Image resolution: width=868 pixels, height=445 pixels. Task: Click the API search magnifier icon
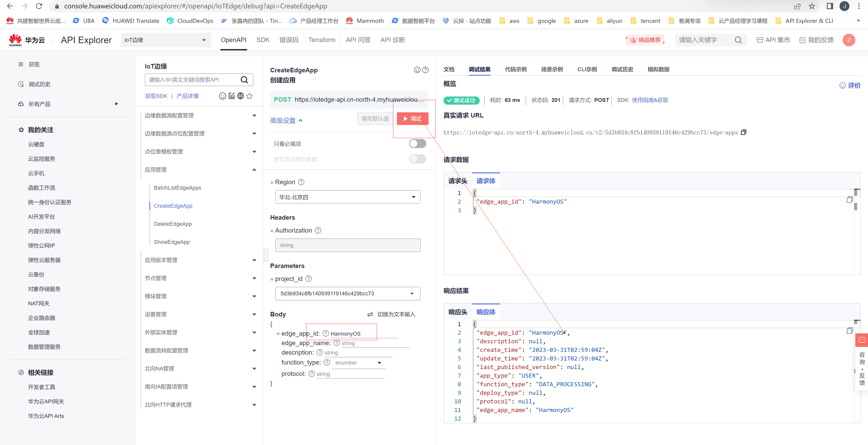(244, 80)
